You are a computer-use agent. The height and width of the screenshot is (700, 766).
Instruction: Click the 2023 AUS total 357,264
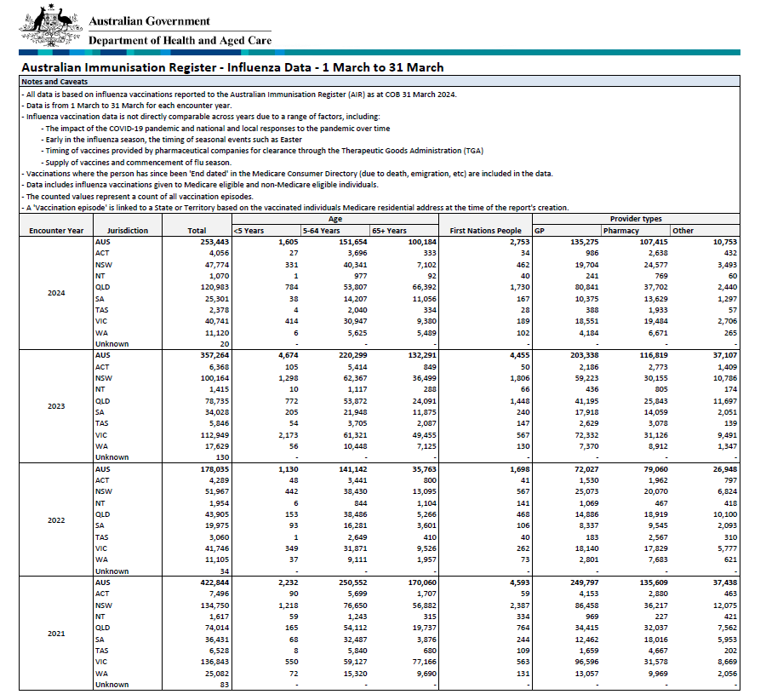coord(214,355)
